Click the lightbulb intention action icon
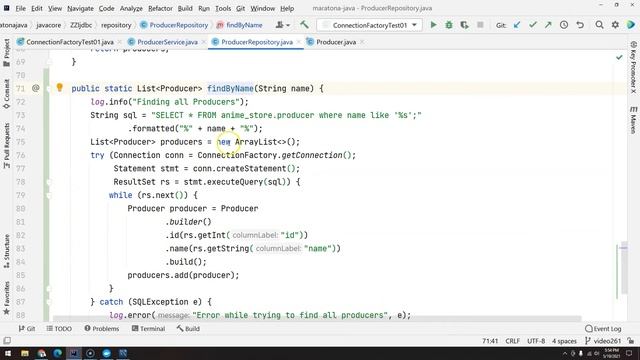Image resolution: width=640 pixels, height=360 pixels. pyautogui.click(x=60, y=87)
